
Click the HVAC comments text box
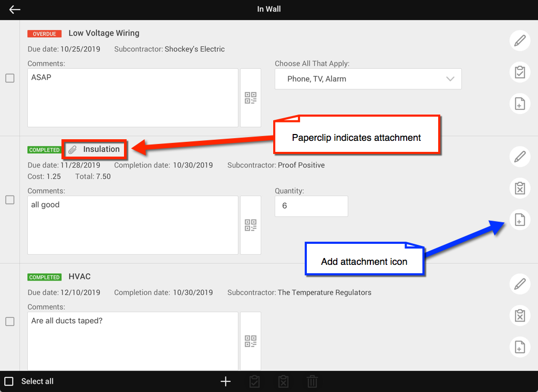(x=132, y=342)
